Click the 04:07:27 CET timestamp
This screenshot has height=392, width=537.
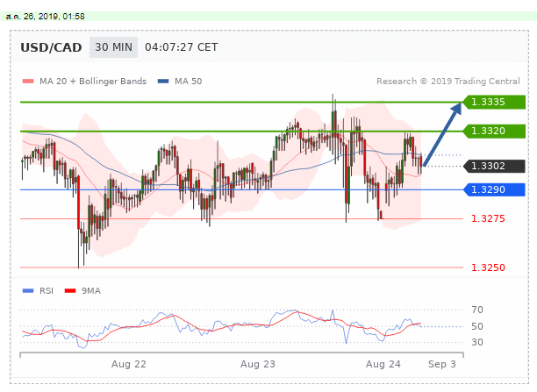181,47
